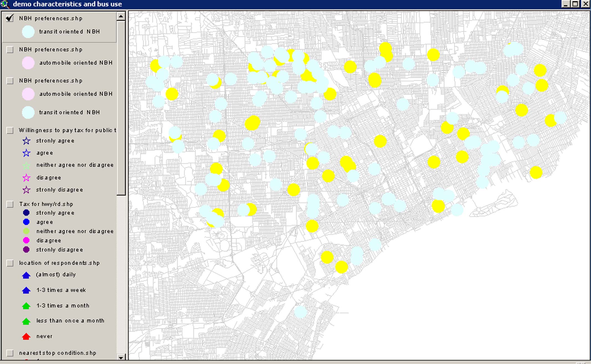
Task: Turn on 'location of respondents.shp' layer
Action: pyautogui.click(x=10, y=263)
